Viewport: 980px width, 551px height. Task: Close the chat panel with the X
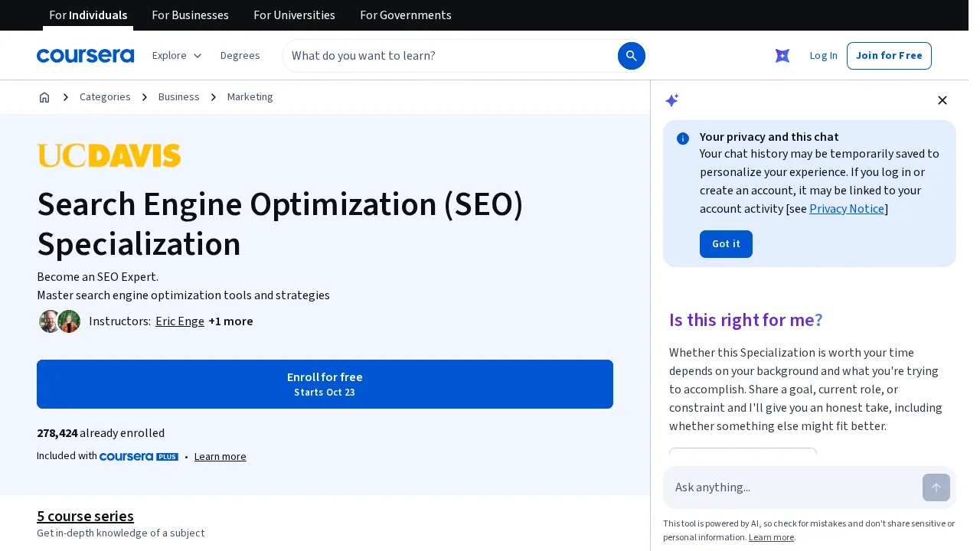click(x=942, y=100)
